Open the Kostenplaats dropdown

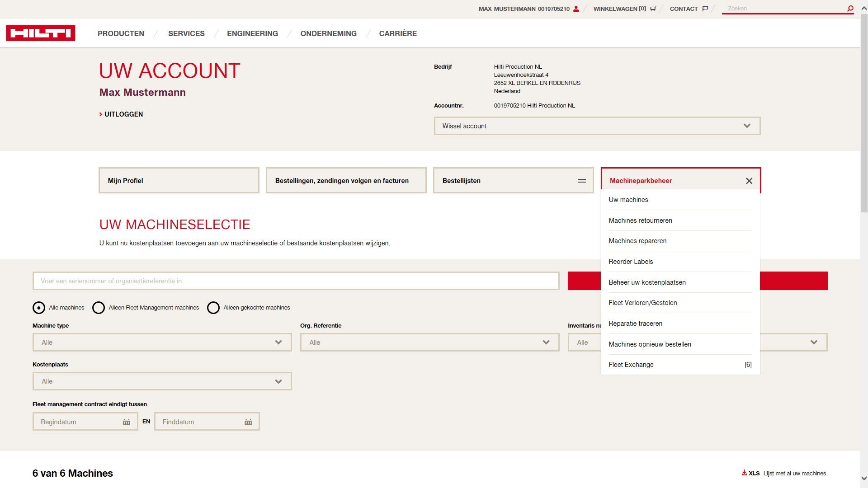point(162,381)
